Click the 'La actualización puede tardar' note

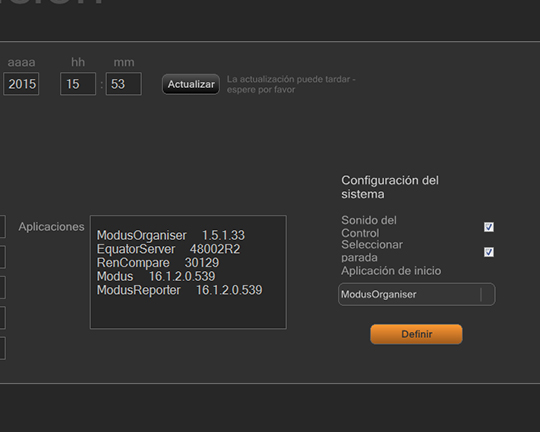(x=291, y=84)
